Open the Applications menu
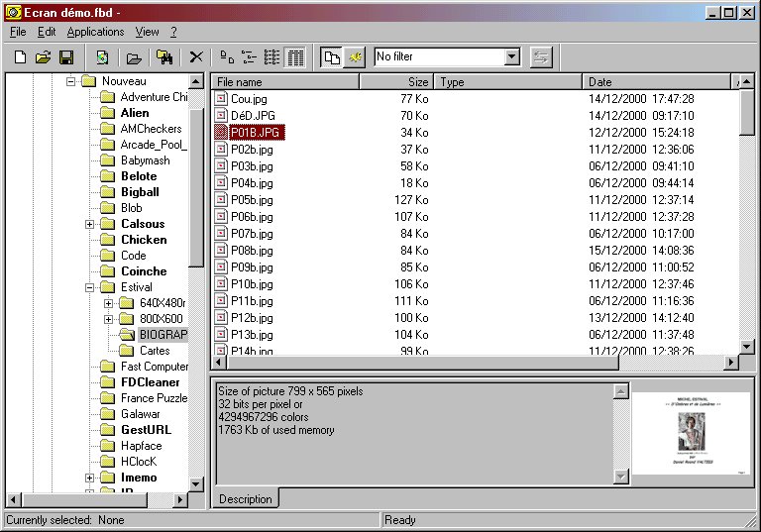Screen dimensions: 761x532 [95, 32]
